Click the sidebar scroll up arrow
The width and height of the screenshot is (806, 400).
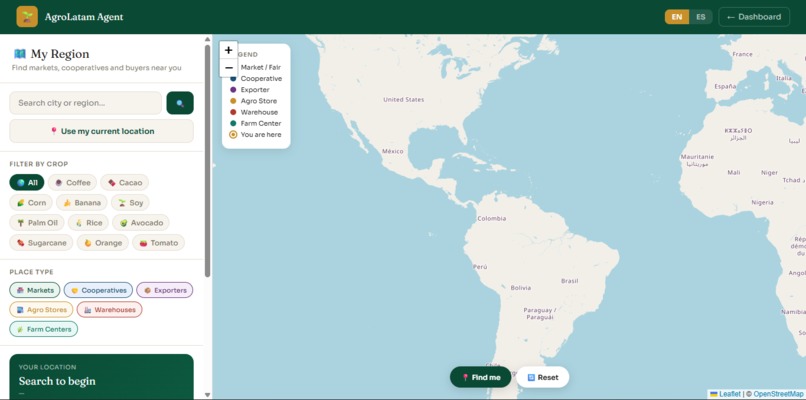[208, 39]
